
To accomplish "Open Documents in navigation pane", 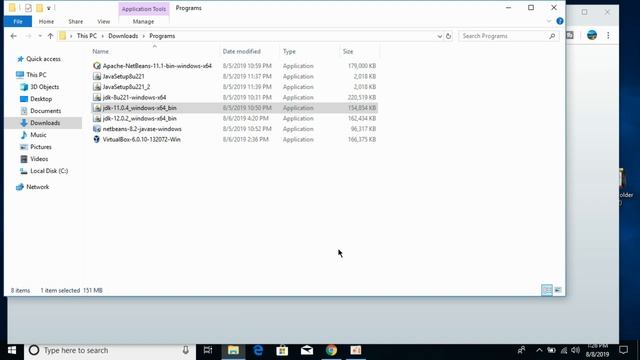I will (x=45, y=111).
